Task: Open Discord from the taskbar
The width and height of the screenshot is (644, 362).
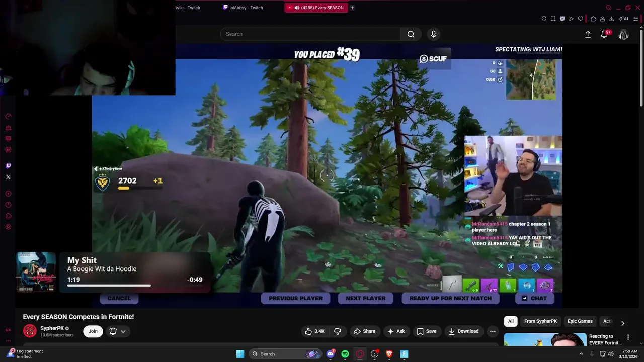Action: tap(330, 354)
